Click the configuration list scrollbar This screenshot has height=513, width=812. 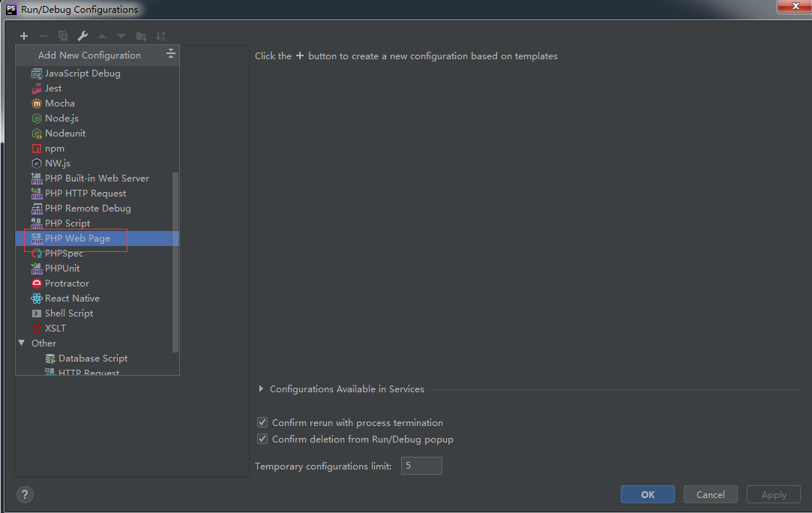pos(175,262)
